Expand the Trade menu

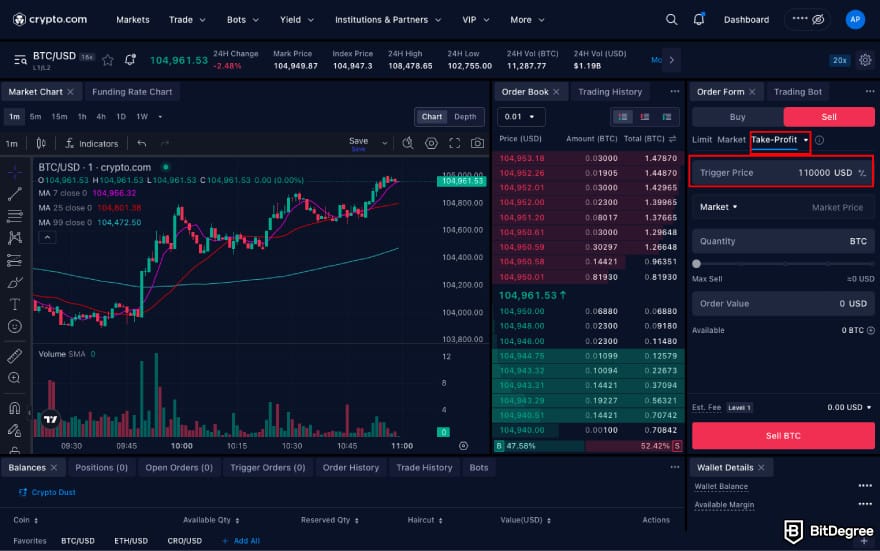[x=187, y=20]
